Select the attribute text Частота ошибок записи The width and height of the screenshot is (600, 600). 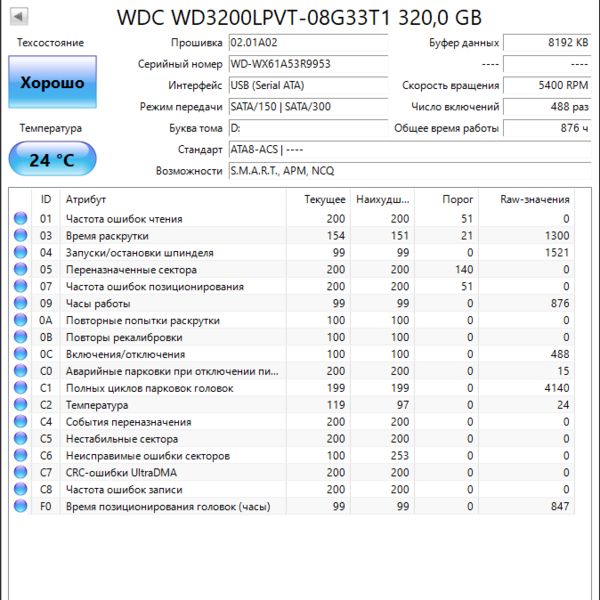coord(124,490)
